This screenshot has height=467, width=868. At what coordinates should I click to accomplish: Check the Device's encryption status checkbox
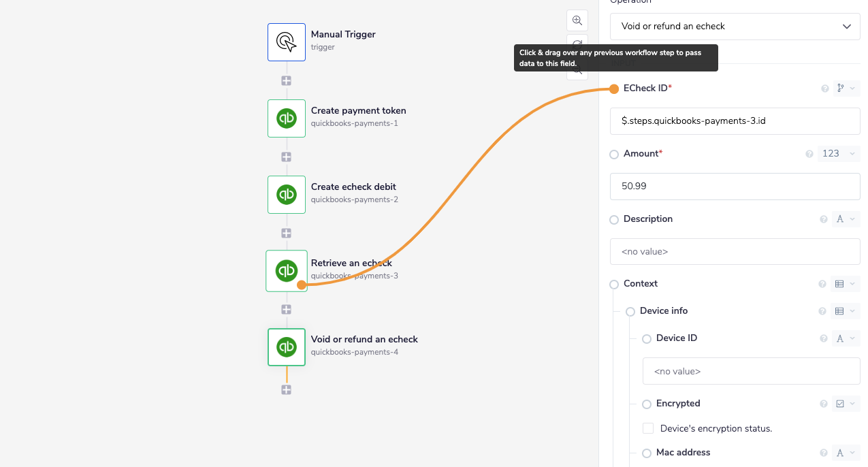647,428
